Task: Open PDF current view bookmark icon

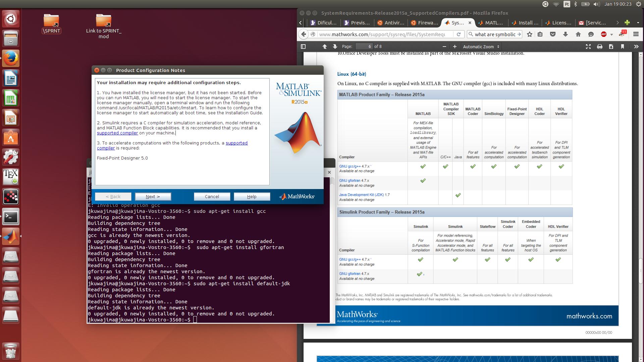Action: click(623, 47)
